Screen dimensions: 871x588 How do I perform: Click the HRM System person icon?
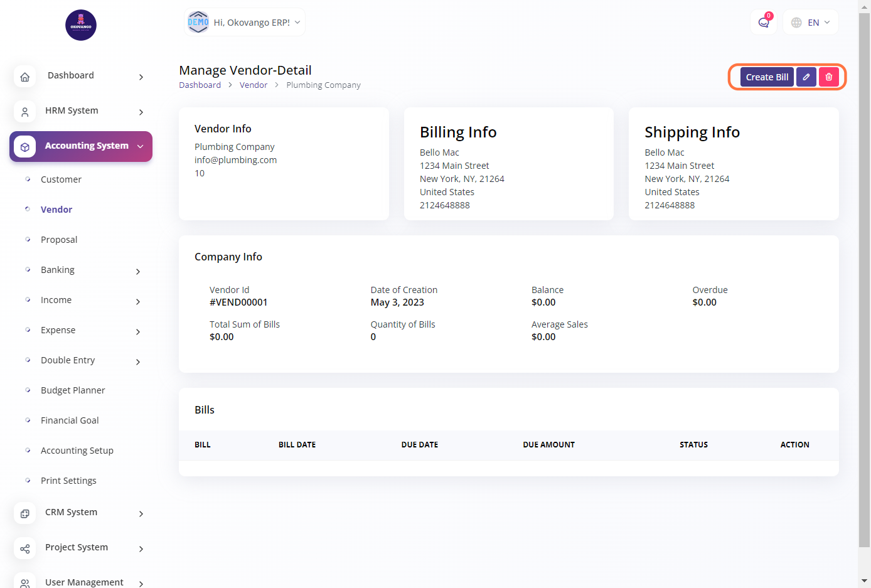(25, 112)
